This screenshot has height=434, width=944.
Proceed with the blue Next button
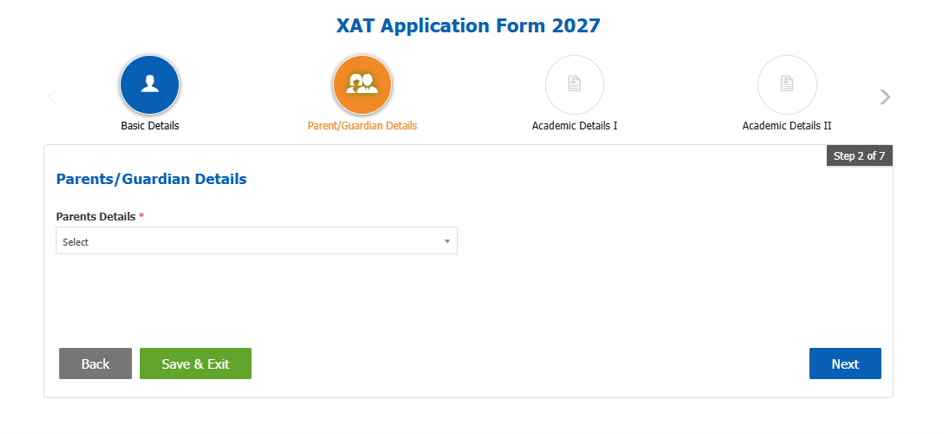click(x=845, y=364)
